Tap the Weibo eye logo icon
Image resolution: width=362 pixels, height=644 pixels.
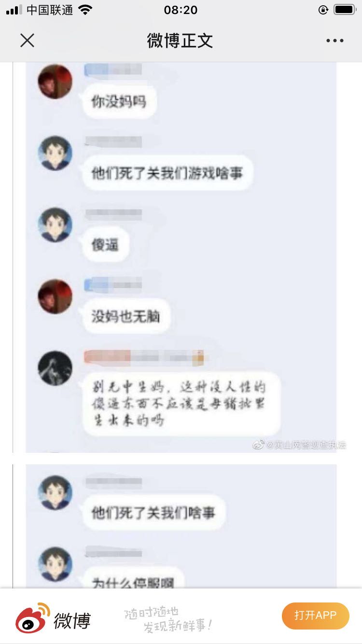coord(32,617)
